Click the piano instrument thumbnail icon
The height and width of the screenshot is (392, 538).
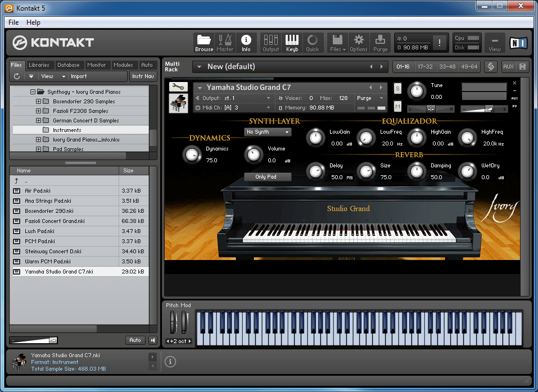coord(178,103)
